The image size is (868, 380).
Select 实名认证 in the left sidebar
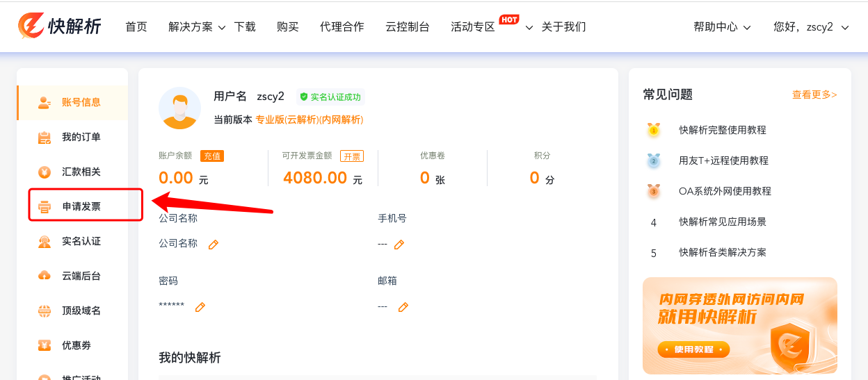pos(81,241)
